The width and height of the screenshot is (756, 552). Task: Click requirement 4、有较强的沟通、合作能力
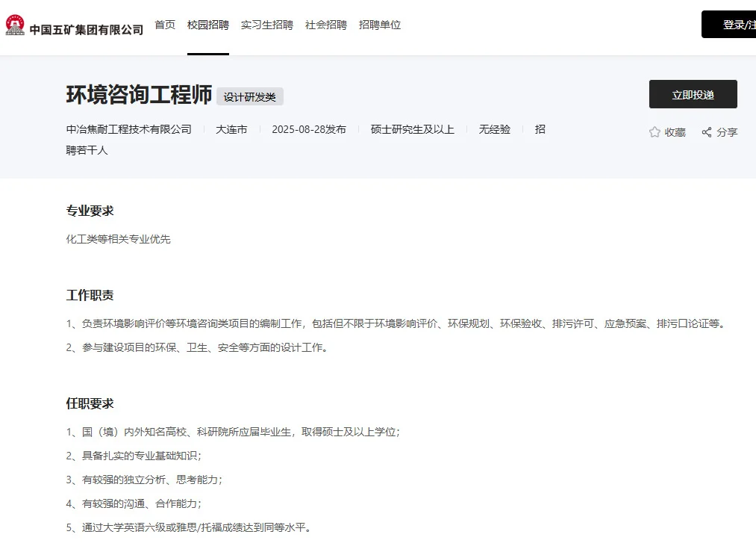134,503
